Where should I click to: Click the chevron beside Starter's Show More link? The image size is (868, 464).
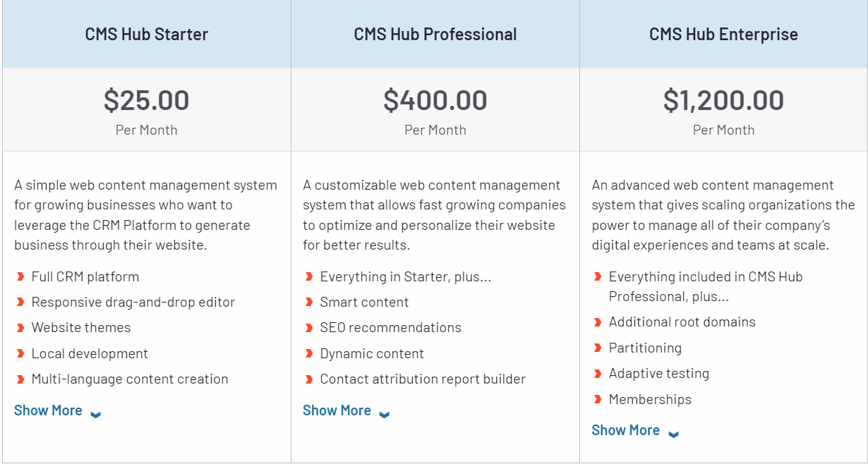[95, 414]
